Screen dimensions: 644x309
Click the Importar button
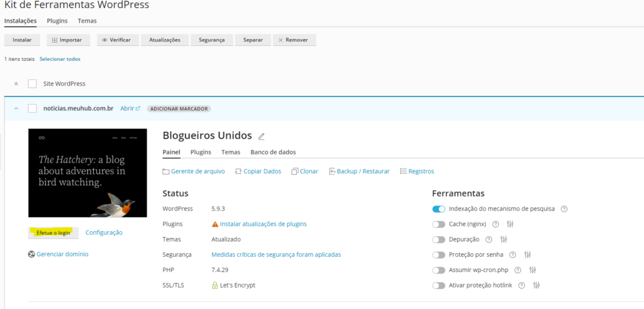pos(67,40)
